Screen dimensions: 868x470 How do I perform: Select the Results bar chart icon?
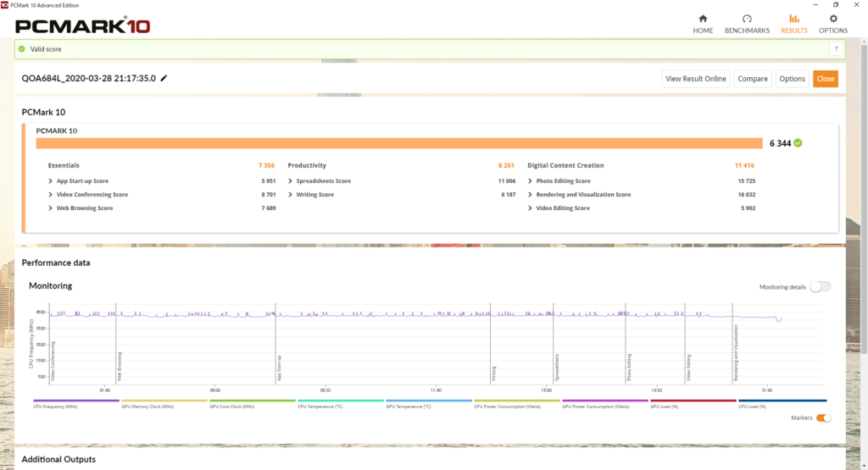[793, 19]
